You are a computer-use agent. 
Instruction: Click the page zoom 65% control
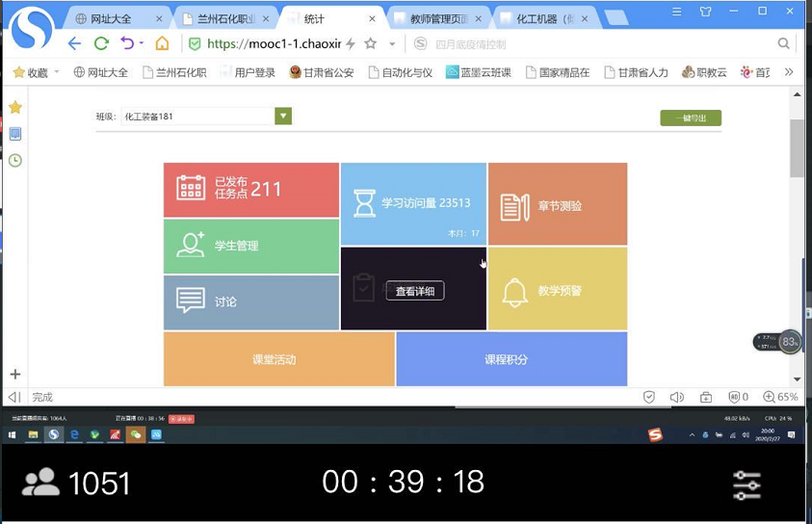780,397
